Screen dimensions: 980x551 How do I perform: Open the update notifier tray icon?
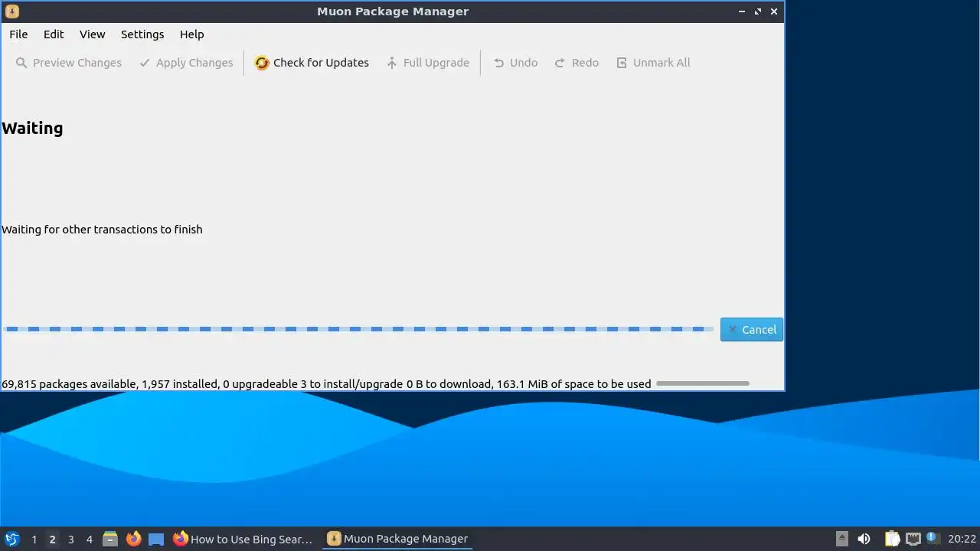tap(932, 537)
